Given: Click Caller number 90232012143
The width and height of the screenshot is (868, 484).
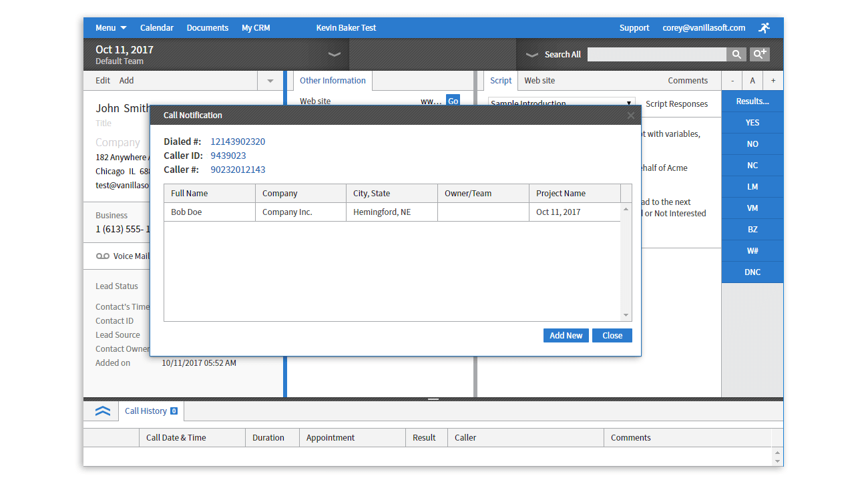Looking at the screenshot, I should click(x=238, y=170).
